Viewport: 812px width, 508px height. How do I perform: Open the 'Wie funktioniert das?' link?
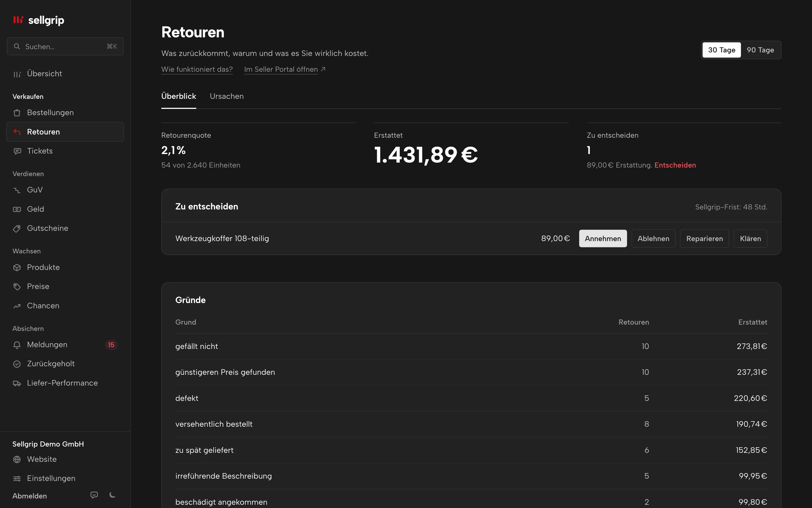(x=197, y=69)
